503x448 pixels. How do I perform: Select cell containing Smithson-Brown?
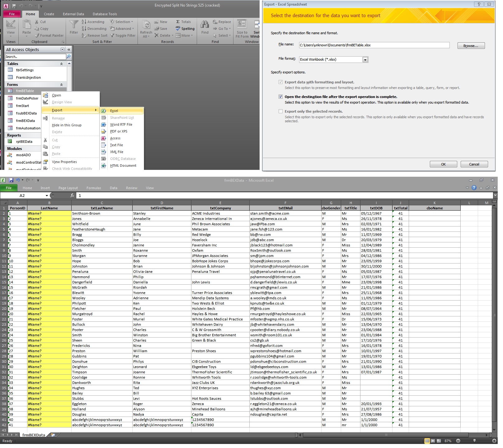(x=102, y=213)
